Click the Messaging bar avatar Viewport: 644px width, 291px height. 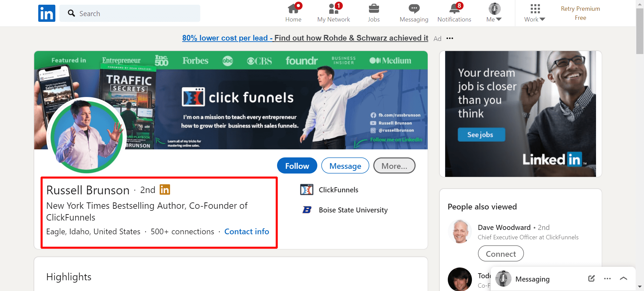pos(503,278)
